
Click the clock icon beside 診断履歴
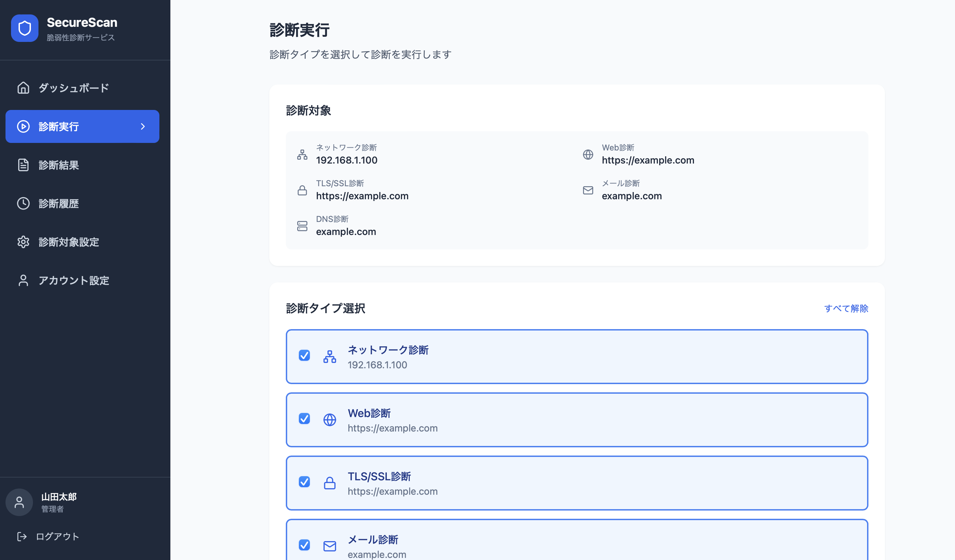23,203
